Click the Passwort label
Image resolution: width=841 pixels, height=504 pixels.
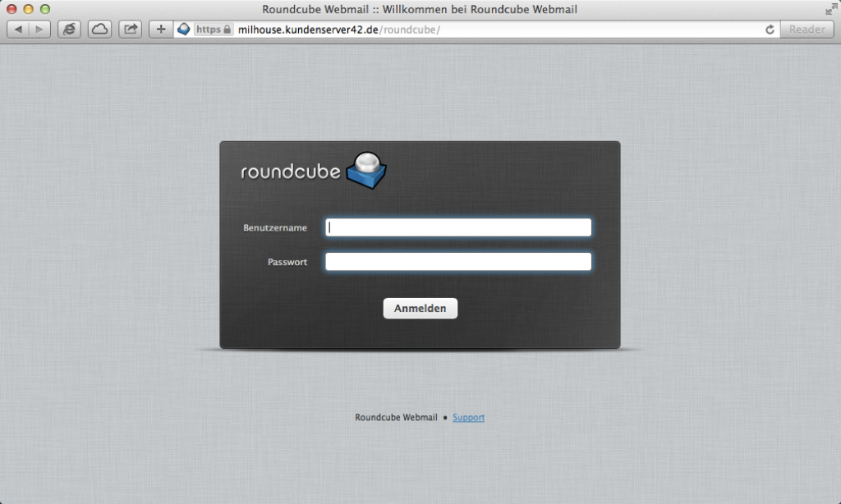287,262
